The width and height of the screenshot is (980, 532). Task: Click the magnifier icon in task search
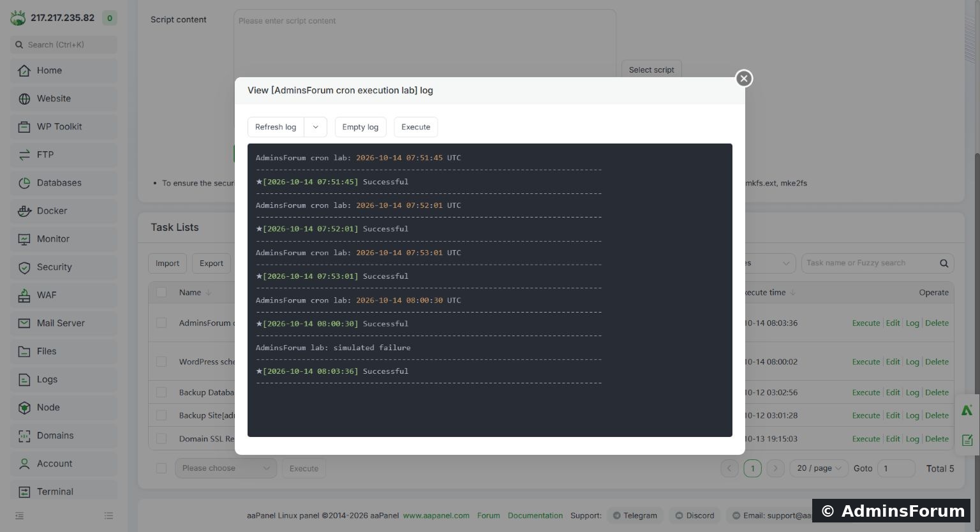pyautogui.click(x=944, y=263)
